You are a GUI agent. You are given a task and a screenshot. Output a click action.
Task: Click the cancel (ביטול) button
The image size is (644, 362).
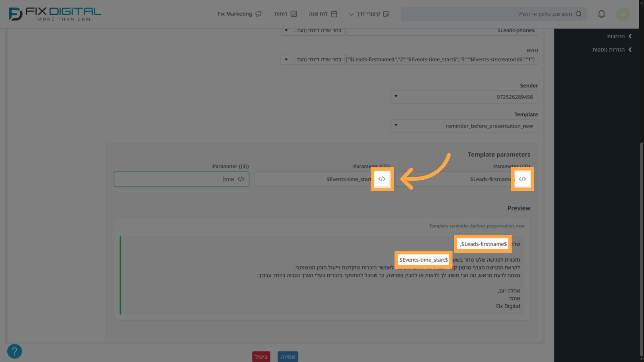pos(261,356)
